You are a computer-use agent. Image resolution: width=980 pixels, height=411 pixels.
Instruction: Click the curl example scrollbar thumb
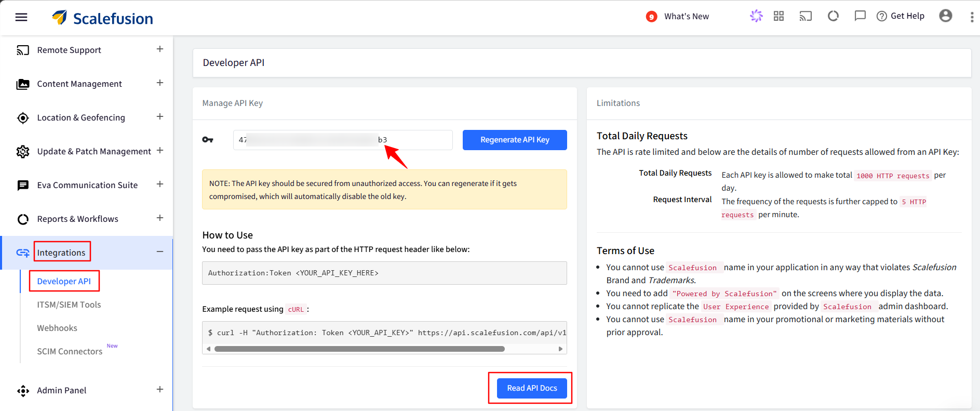click(x=359, y=349)
